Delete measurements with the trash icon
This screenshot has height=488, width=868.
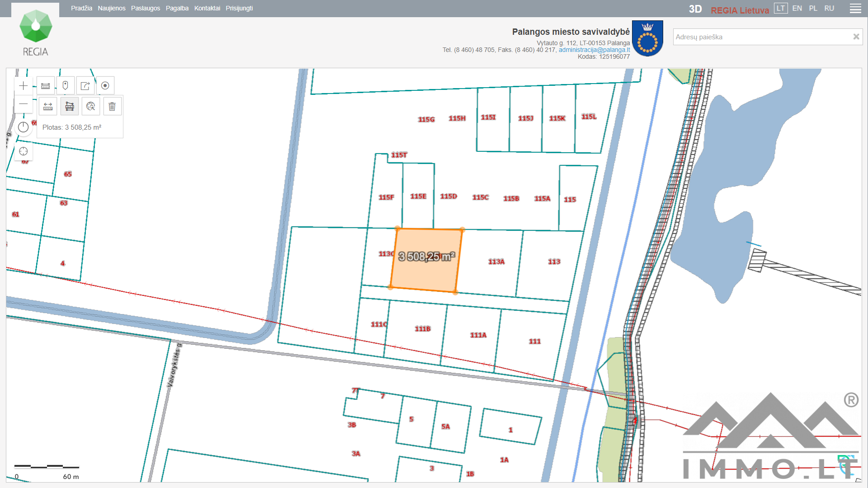112,107
